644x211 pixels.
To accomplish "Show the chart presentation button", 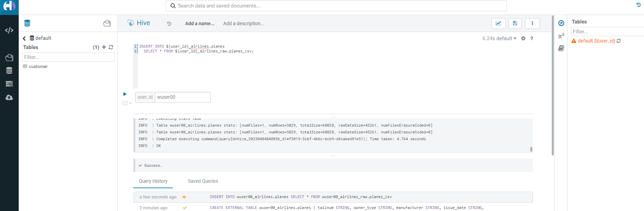I will point(498,23).
